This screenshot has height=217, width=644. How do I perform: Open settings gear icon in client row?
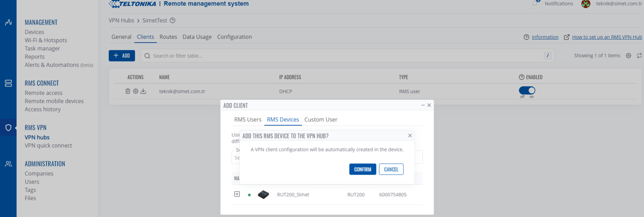point(136,91)
